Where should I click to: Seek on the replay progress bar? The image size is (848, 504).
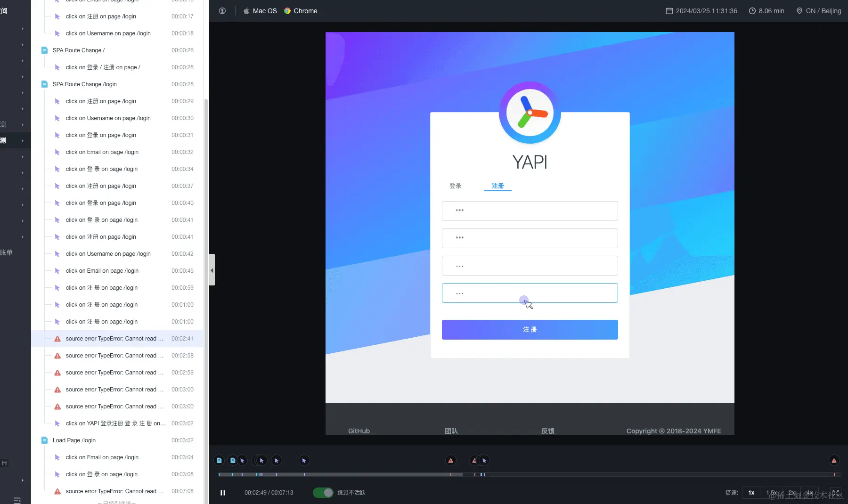[530, 474]
